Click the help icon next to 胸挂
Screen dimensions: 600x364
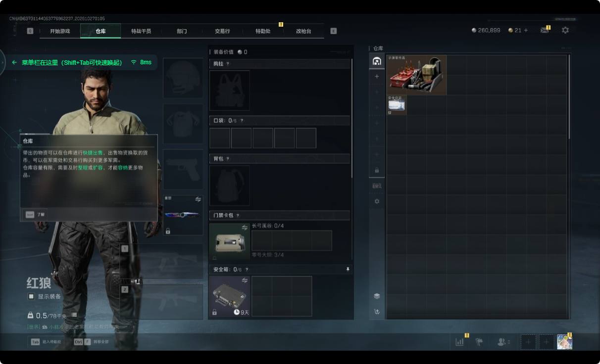tap(228, 64)
